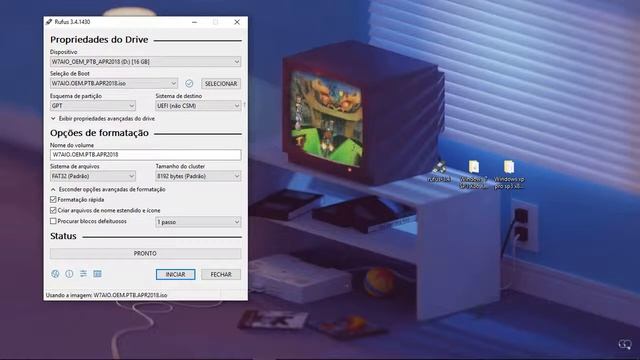This screenshot has height=360, width=640.
Task: Open the Tamanho do cluster dropdown
Action: pos(198,176)
